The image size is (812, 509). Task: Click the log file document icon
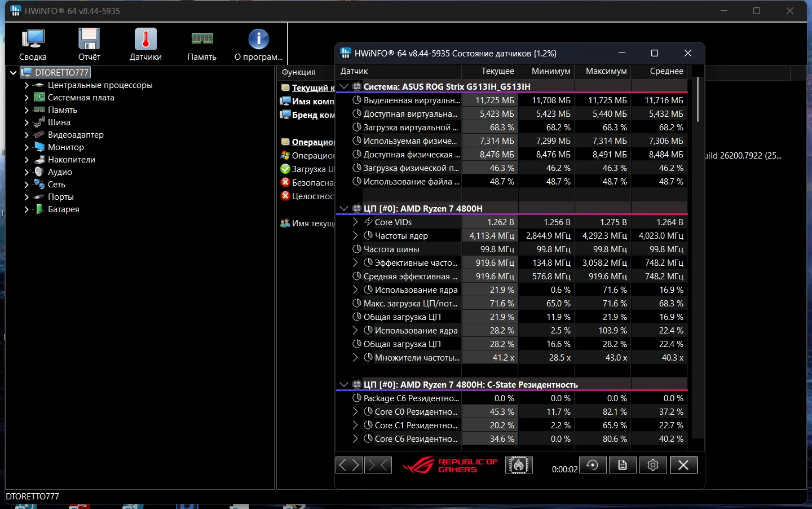[x=623, y=465]
